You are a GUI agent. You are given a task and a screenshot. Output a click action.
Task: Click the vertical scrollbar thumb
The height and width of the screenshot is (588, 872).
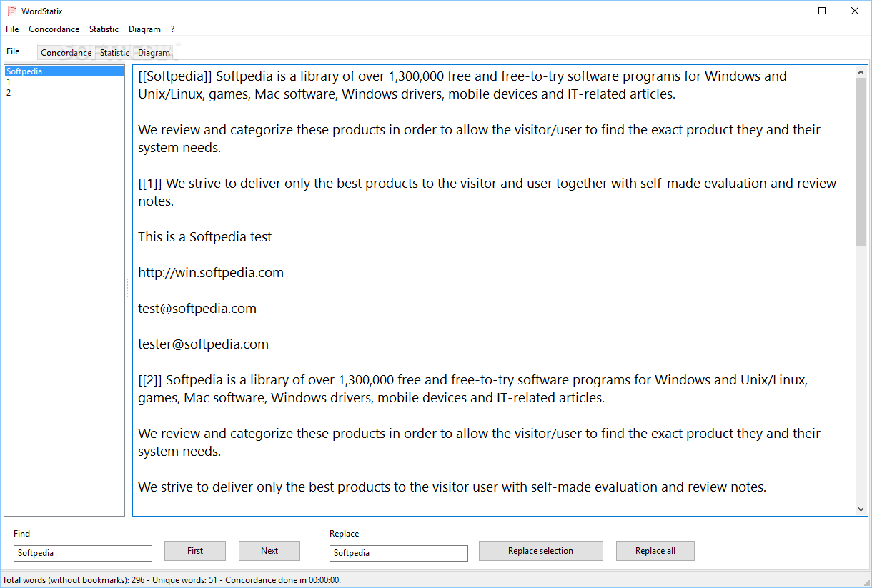(x=861, y=162)
